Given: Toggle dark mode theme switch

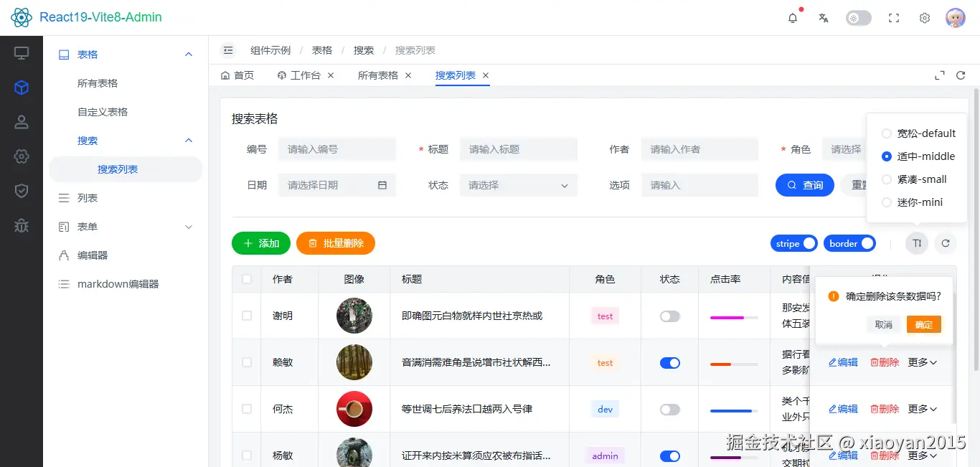Looking at the screenshot, I should 859,18.
